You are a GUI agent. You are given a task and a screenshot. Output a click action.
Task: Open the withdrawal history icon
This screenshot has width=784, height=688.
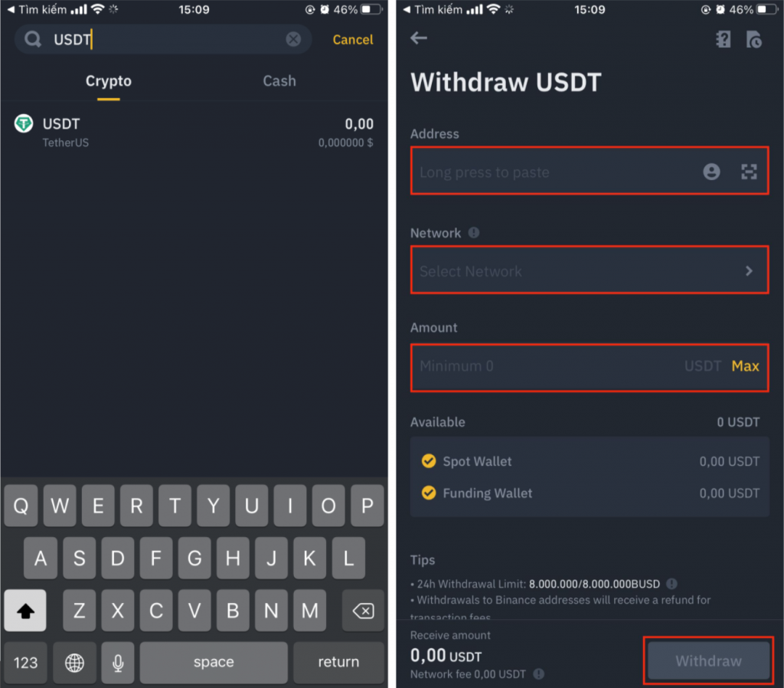click(x=754, y=39)
